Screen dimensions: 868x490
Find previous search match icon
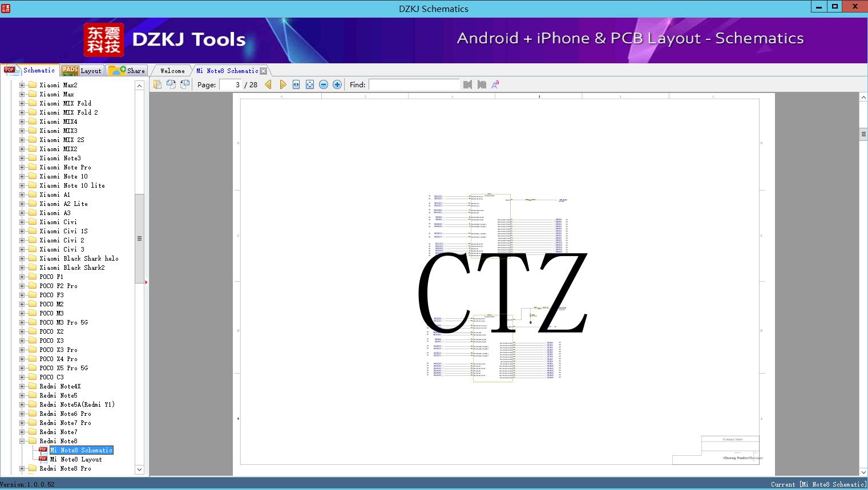click(468, 84)
